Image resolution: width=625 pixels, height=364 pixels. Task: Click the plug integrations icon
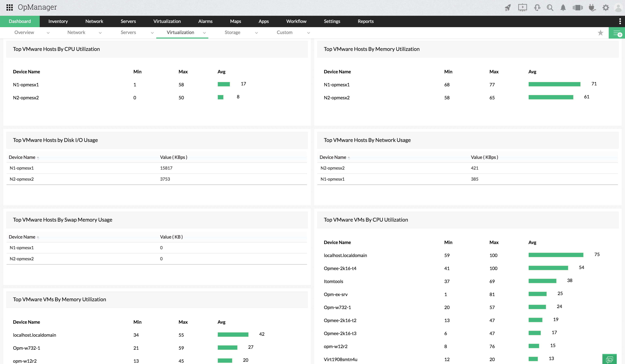point(592,8)
